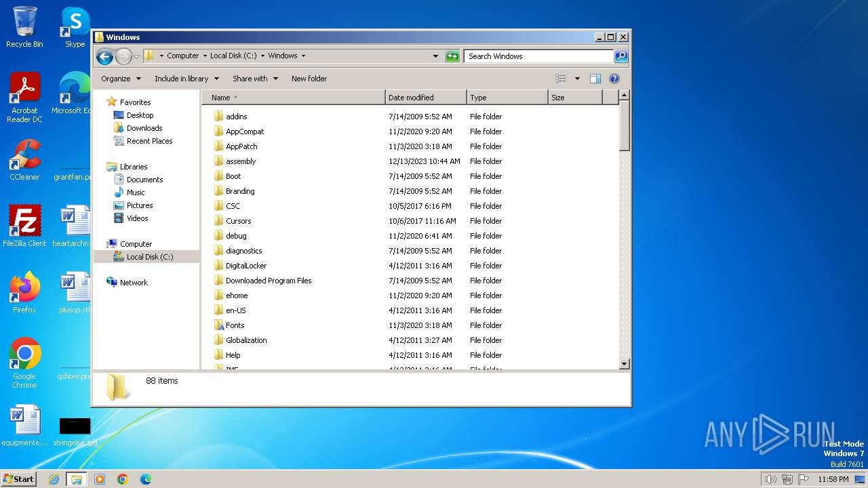The height and width of the screenshot is (488, 868).
Task: Open the Start menu
Action: [x=19, y=479]
